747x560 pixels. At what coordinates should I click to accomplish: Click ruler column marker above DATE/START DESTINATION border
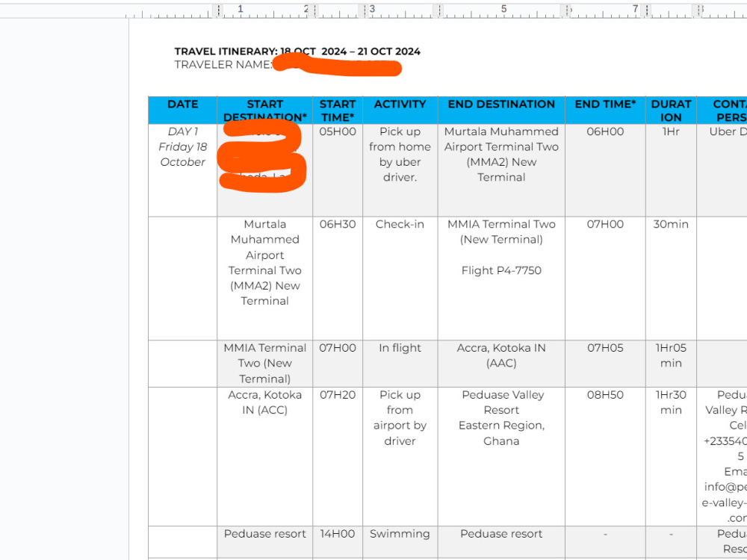point(218,10)
